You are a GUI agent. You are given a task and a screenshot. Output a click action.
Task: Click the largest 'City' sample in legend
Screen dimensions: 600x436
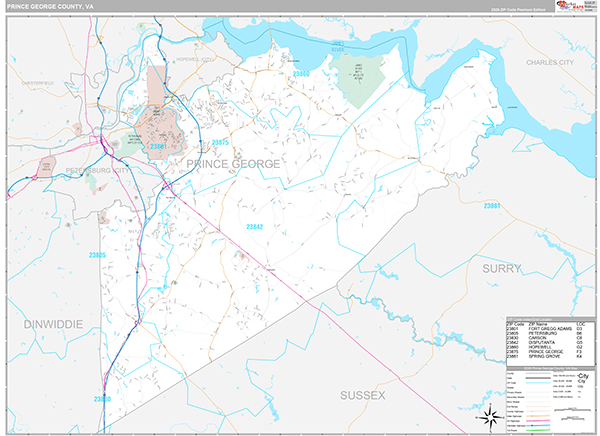(x=583, y=376)
